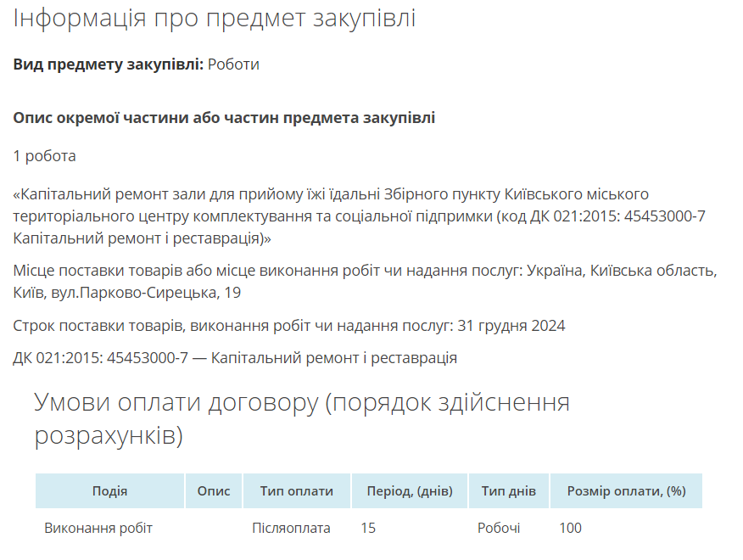
Task: Click the 'Капітальний ремонт зали' description paragraph
Action: point(359,216)
